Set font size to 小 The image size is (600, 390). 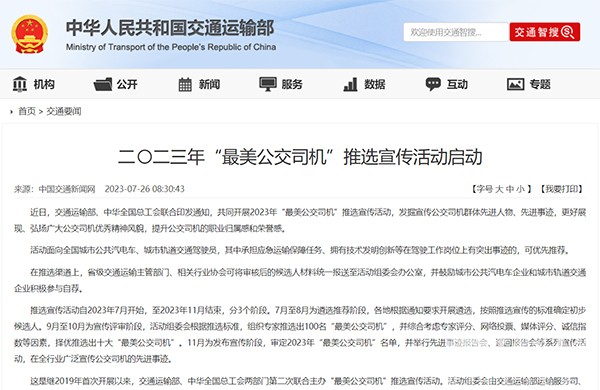coord(520,189)
